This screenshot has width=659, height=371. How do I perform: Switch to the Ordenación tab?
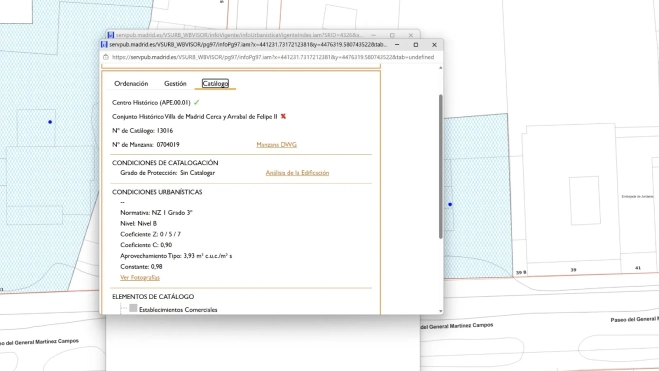click(131, 84)
